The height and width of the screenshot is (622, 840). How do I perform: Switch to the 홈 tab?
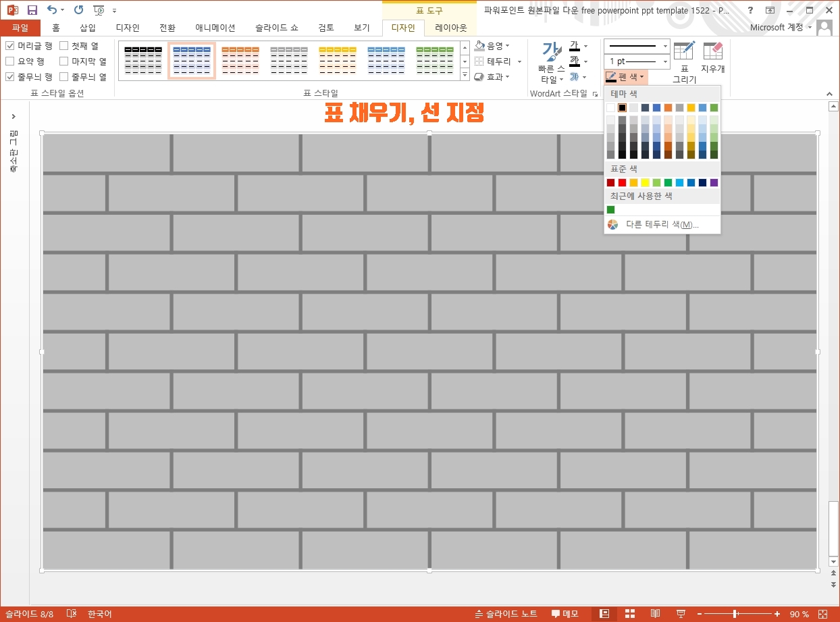pos(56,28)
